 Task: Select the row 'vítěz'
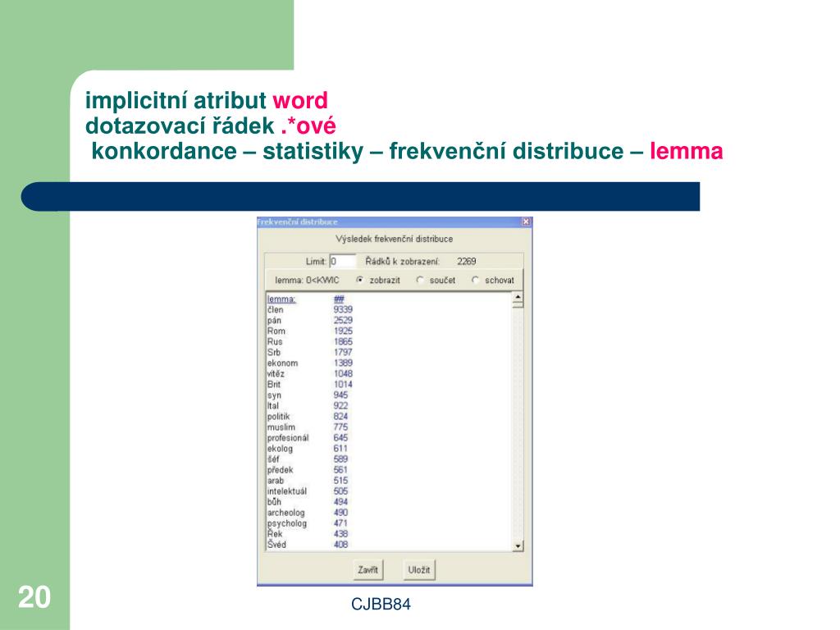(309, 374)
